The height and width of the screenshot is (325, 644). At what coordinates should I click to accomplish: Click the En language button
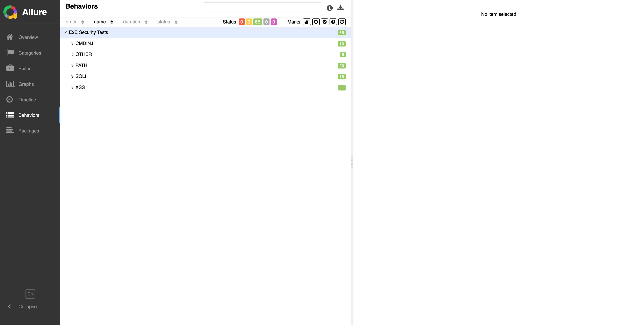30,294
